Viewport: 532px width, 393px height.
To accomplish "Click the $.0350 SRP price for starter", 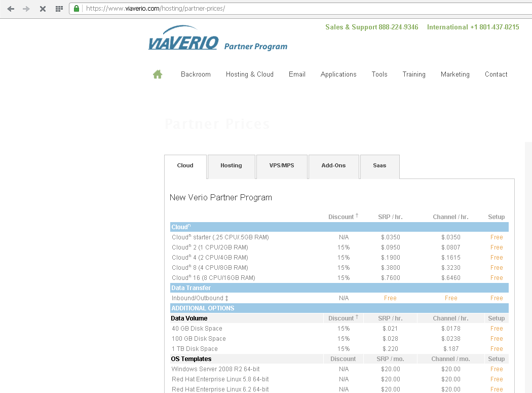I will pos(391,237).
